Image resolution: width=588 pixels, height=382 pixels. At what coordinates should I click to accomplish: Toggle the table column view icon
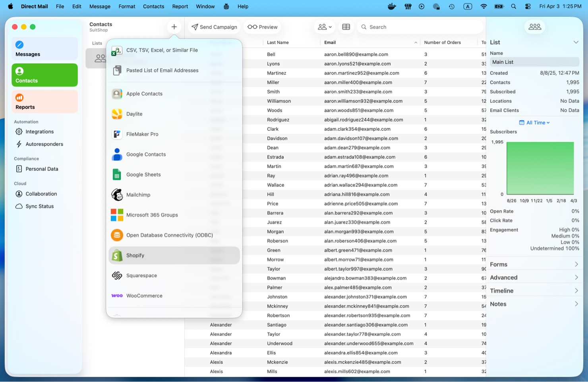[x=346, y=27]
